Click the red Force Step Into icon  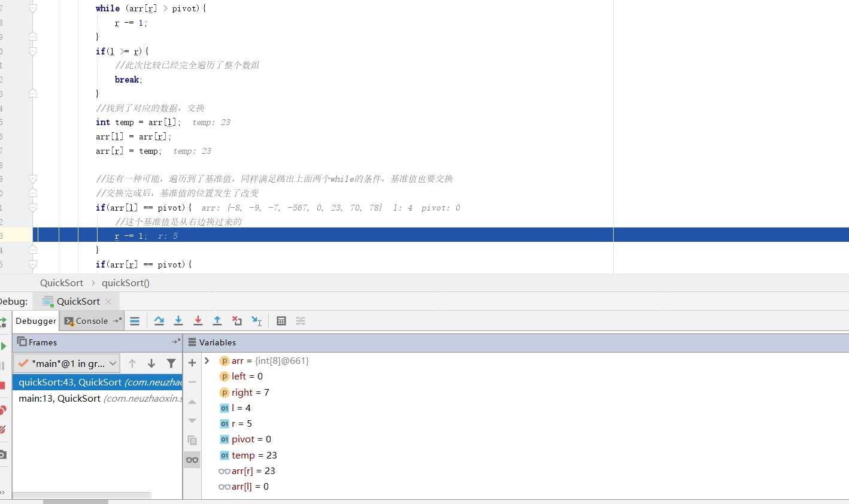(x=198, y=321)
